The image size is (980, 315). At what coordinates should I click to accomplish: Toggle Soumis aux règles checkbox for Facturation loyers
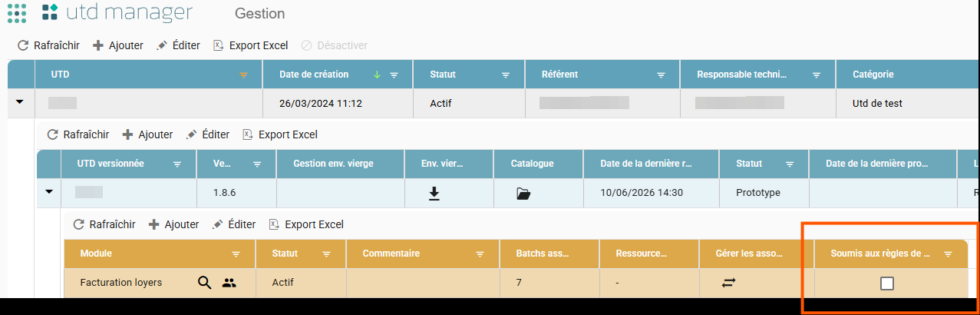tap(887, 283)
